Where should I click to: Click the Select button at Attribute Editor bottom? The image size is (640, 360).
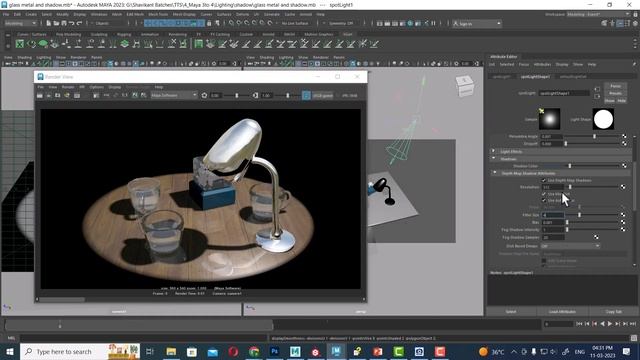coord(511,311)
